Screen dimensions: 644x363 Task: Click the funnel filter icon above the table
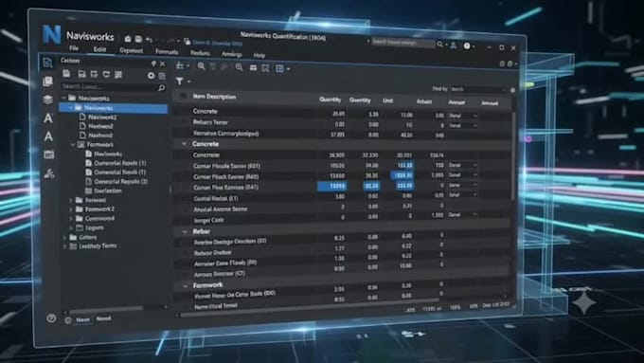click(180, 81)
